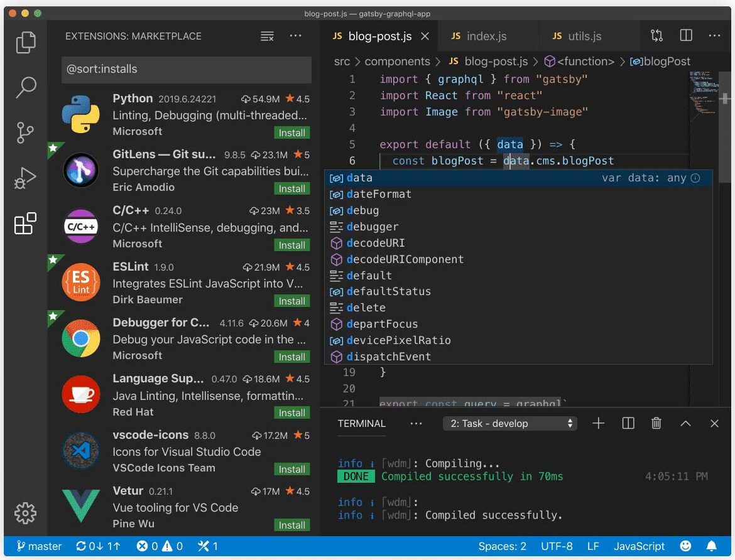Click the Extensions icon in activity bar

point(26,223)
